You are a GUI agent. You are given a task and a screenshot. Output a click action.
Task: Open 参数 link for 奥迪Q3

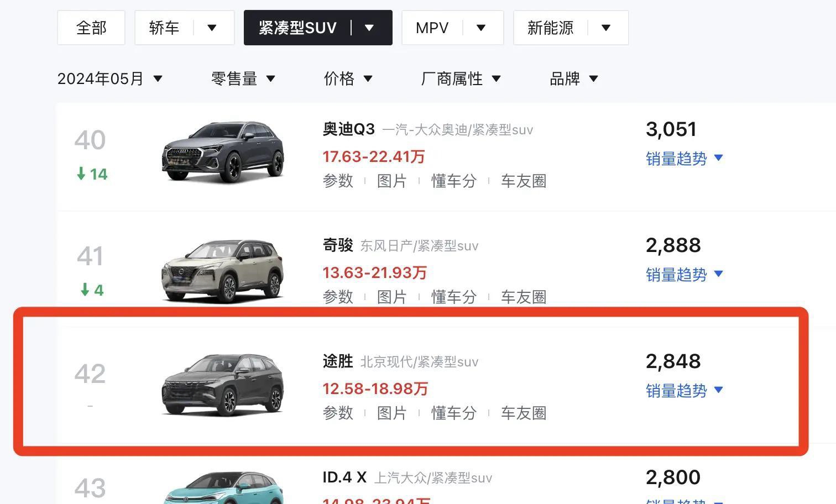(338, 181)
